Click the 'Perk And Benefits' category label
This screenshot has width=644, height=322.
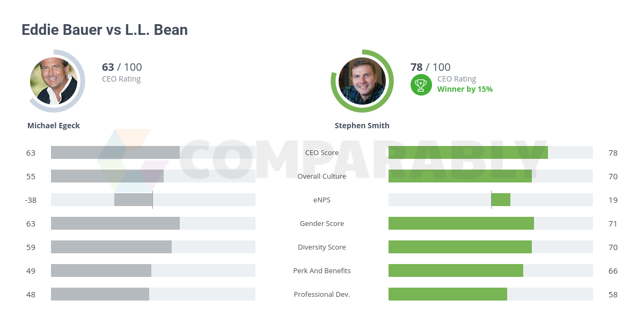tap(322, 270)
